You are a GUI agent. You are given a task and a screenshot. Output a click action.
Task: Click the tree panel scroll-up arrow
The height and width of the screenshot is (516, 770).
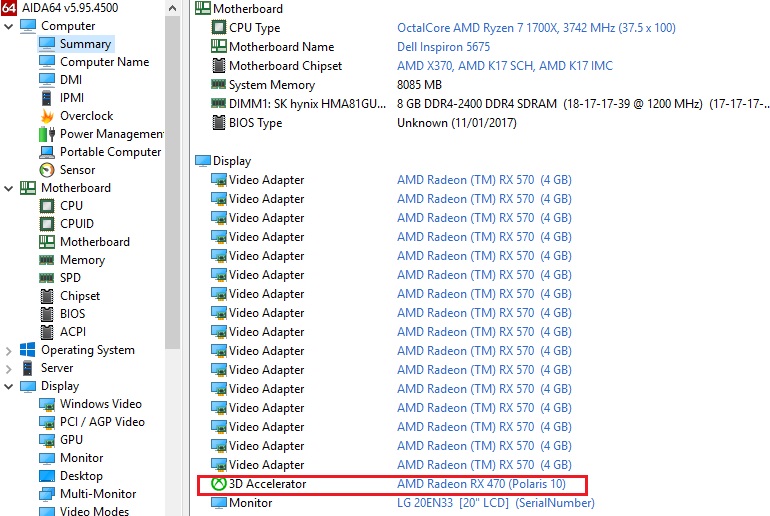(172, 8)
